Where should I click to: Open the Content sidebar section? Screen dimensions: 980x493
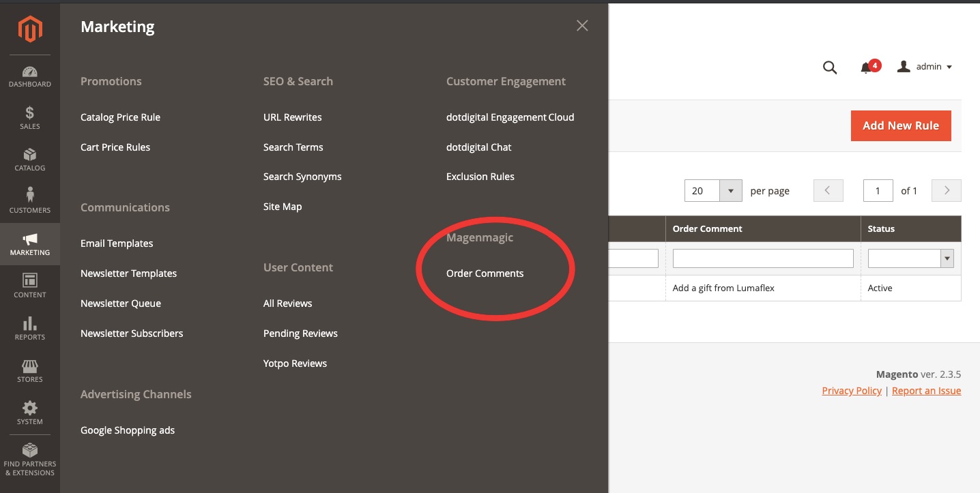pos(30,286)
